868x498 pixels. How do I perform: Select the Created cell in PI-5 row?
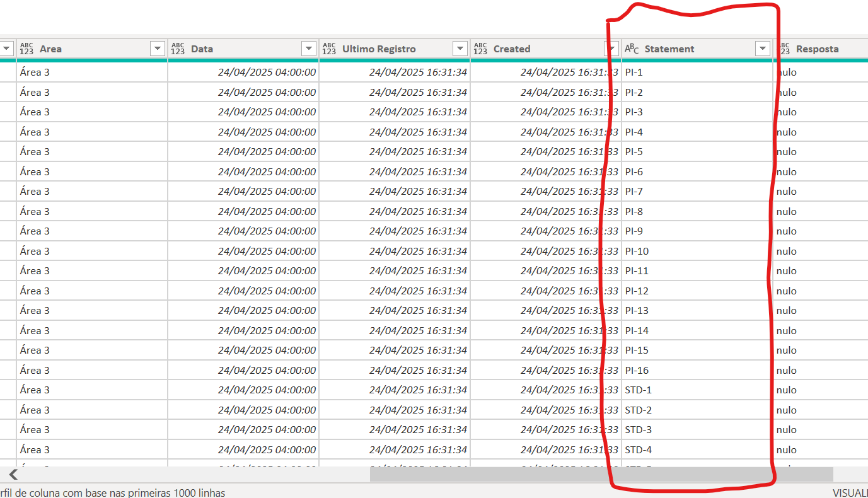tap(546, 152)
